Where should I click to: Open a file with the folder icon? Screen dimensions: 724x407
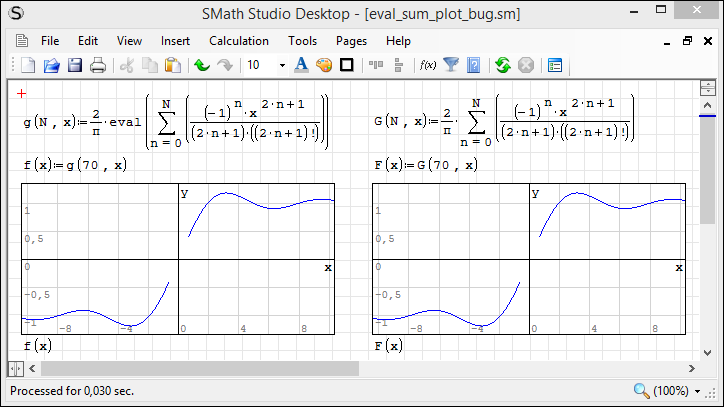(52, 66)
